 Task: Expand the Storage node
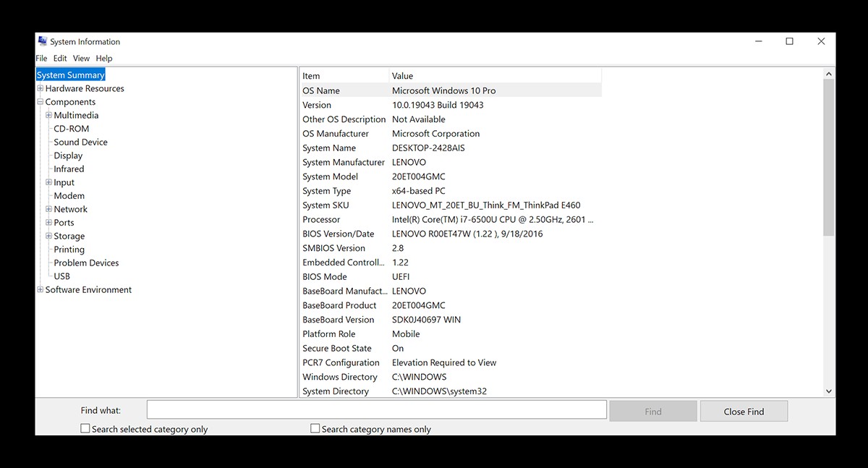(48, 236)
